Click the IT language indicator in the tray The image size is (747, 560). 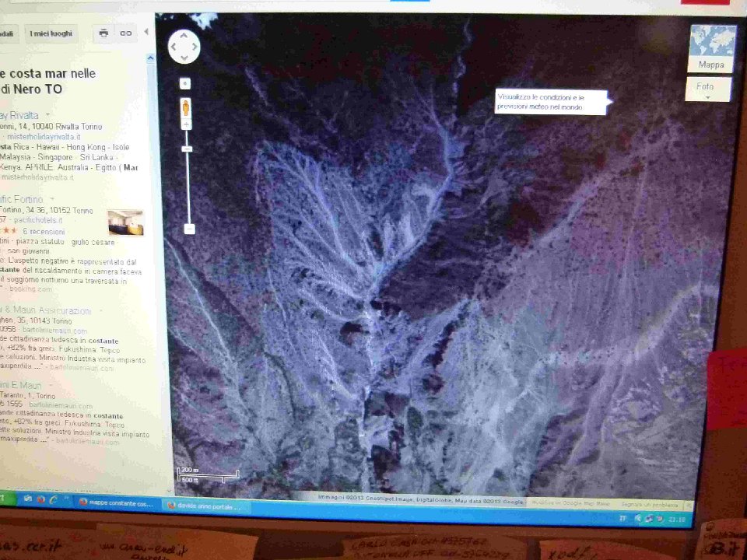point(622,518)
